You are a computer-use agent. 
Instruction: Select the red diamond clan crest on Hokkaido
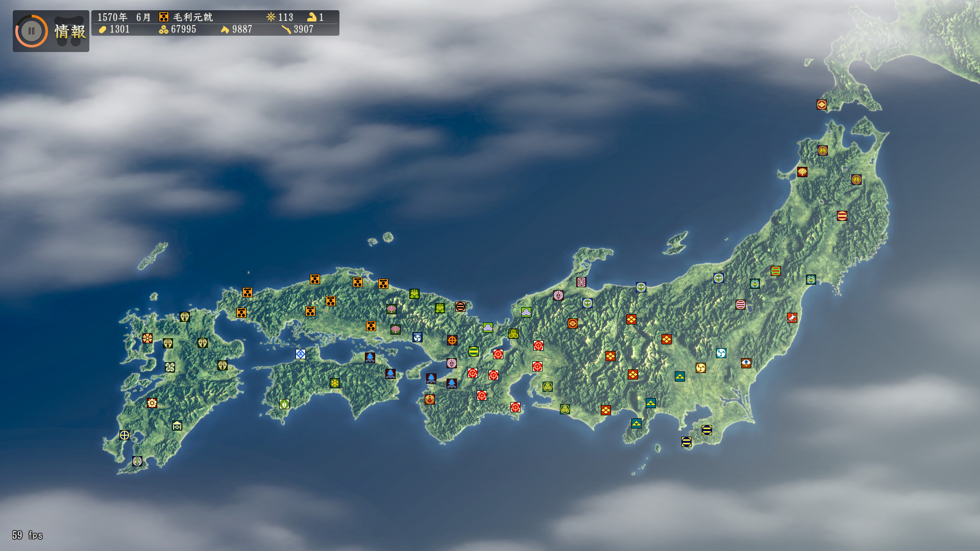822,105
